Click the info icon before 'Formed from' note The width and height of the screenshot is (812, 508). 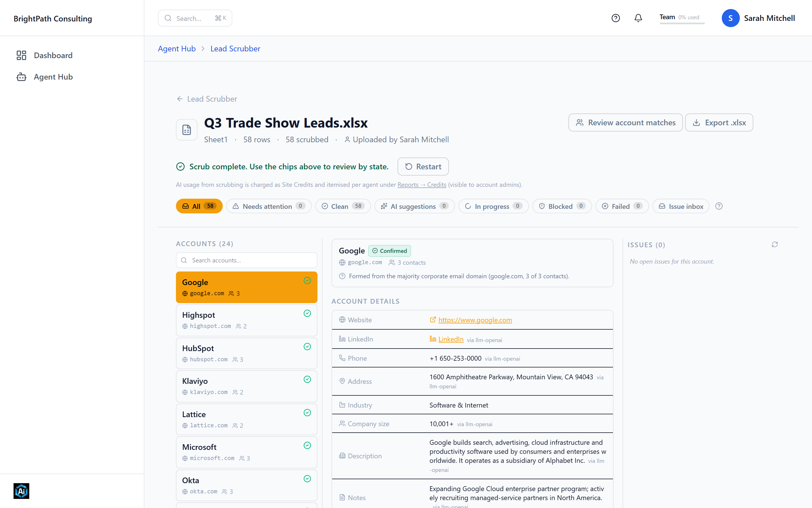[x=342, y=276]
